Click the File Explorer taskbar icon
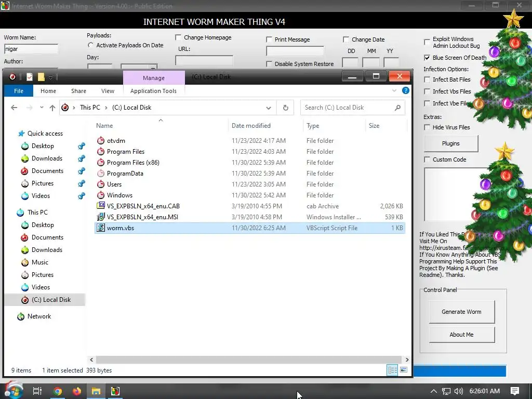Image resolution: width=532 pixels, height=399 pixels. [x=96, y=391]
